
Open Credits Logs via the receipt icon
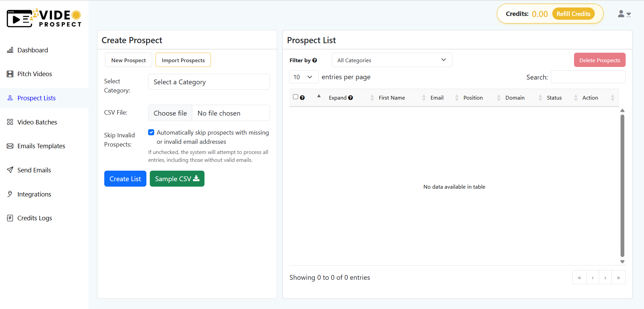pyautogui.click(x=10, y=218)
